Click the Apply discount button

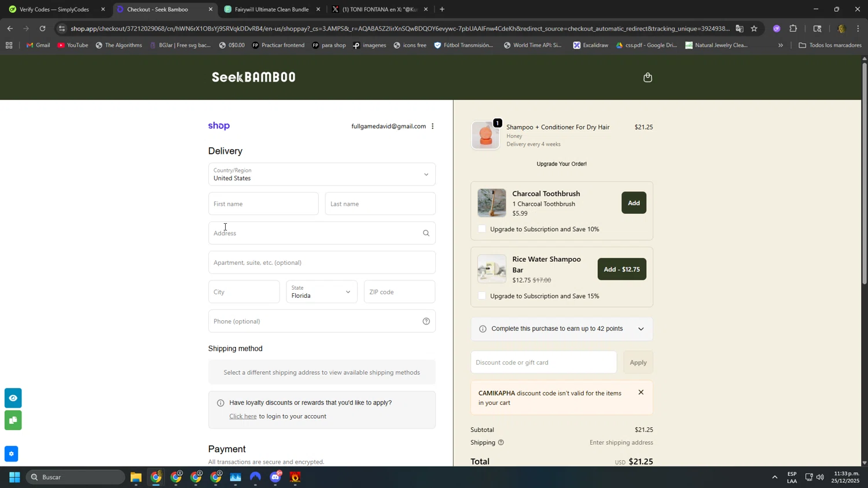click(x=638, y=363)
